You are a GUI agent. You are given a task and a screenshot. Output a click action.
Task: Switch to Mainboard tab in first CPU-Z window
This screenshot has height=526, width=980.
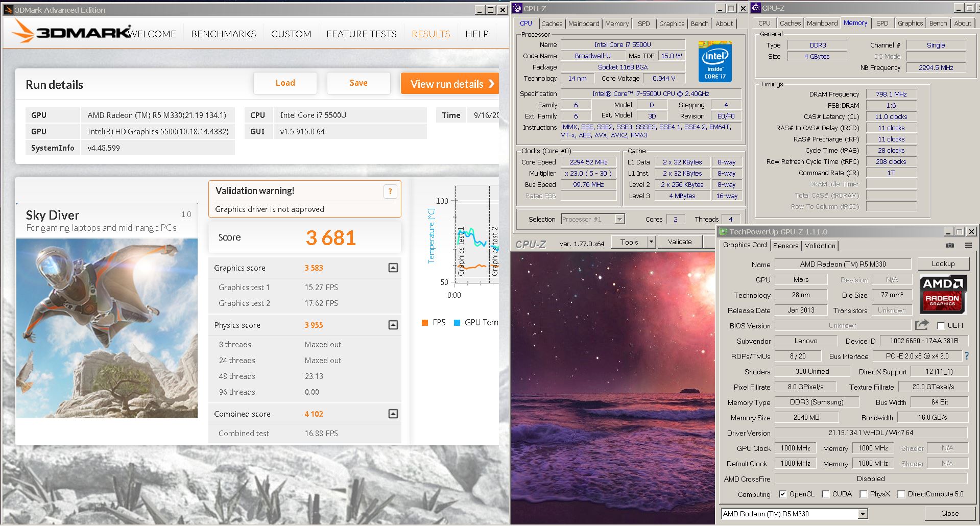584,23
